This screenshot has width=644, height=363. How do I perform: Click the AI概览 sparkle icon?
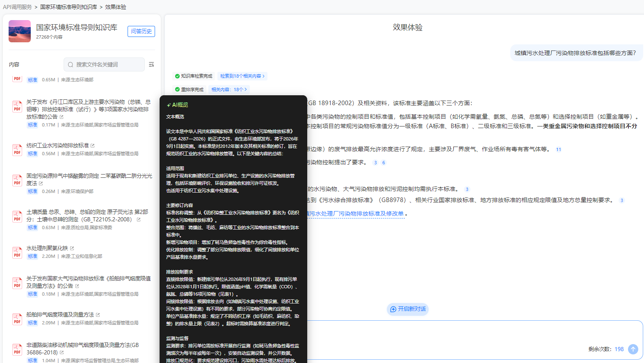coord(169,105)
